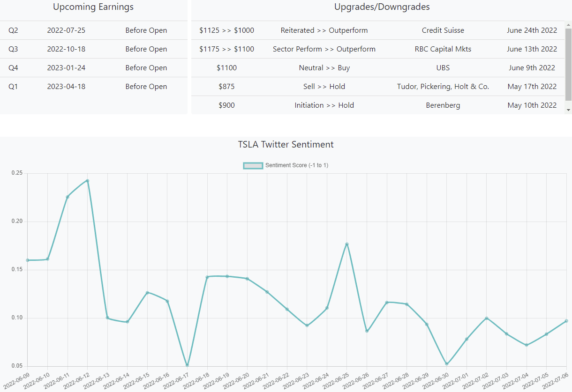Click the Upcoming Earnings heading

click(93, 7)
